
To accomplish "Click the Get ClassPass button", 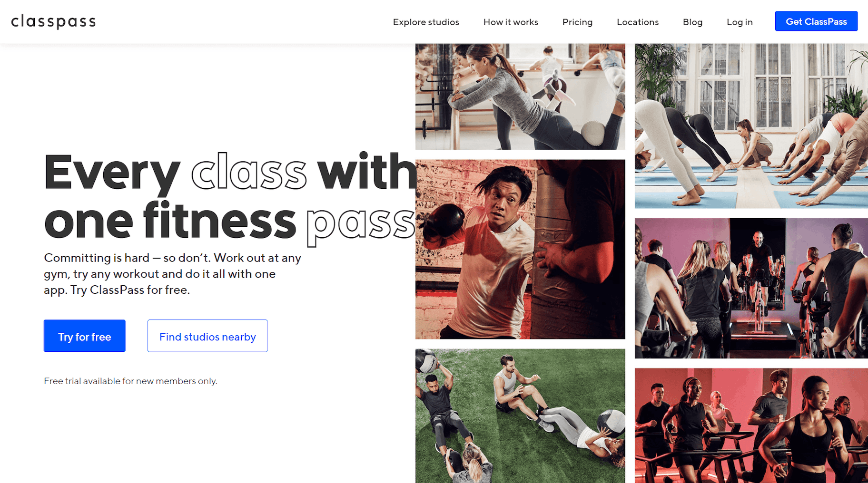I will (816, 21).
